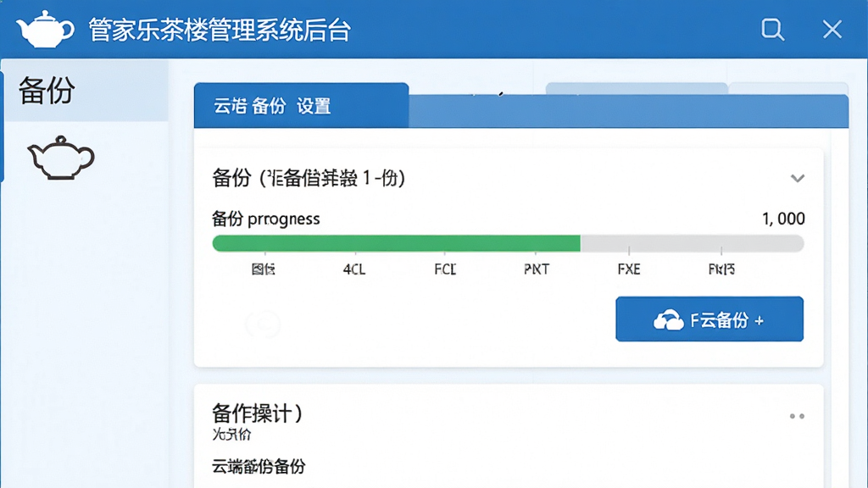Viewport: 868px width, 488px height.
Task: Click the outlined teapot sidebar icon
Action: click(x=61, y=158)
